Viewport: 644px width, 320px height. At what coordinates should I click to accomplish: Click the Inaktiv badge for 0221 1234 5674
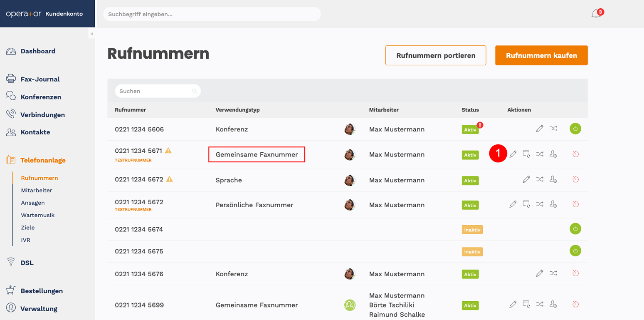click(472, 229)
